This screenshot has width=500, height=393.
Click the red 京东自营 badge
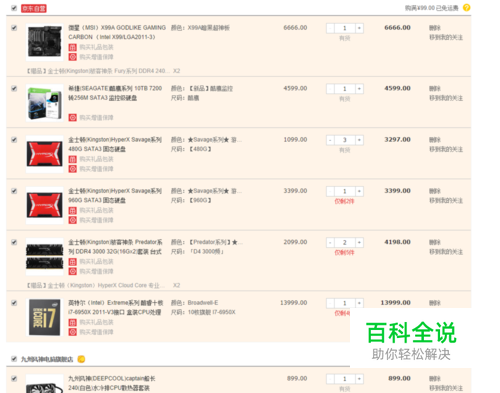point(34,8)
